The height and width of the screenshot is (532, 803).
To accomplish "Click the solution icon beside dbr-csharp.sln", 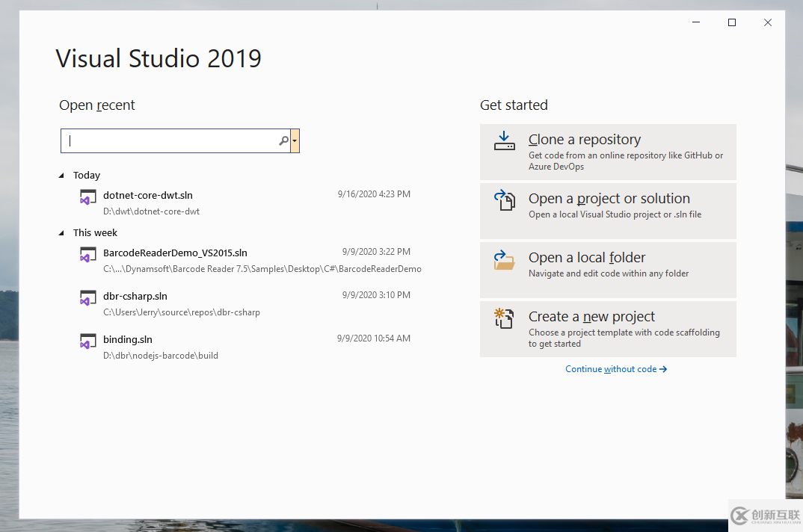I will [88, 298].
